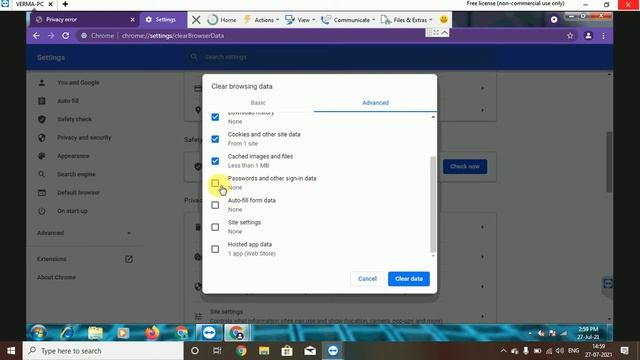
Task: Open Privacy and security in settings sidebar
Action: (x=84, y=138)
